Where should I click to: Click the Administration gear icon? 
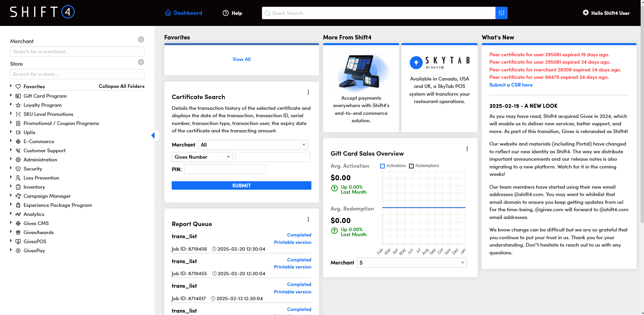[x=18, y=160]
